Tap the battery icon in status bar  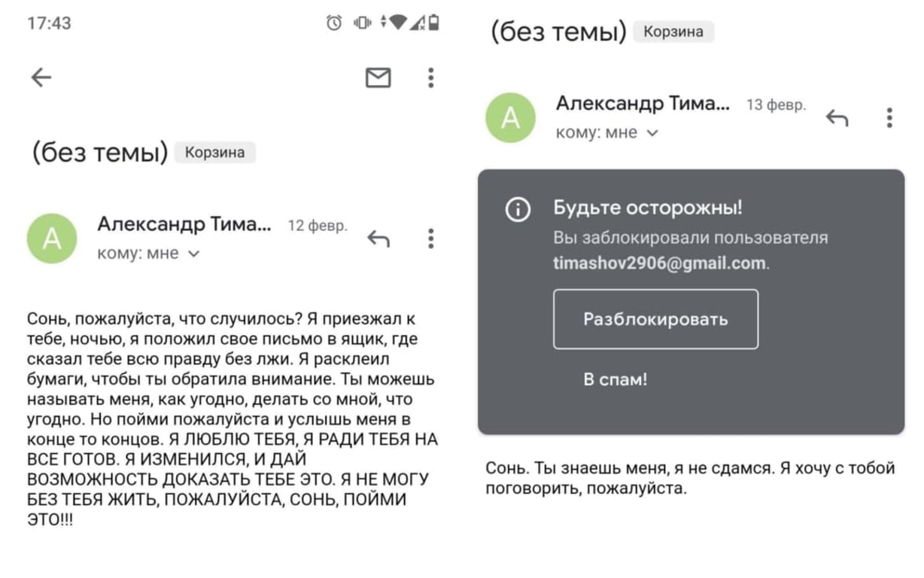434,23
